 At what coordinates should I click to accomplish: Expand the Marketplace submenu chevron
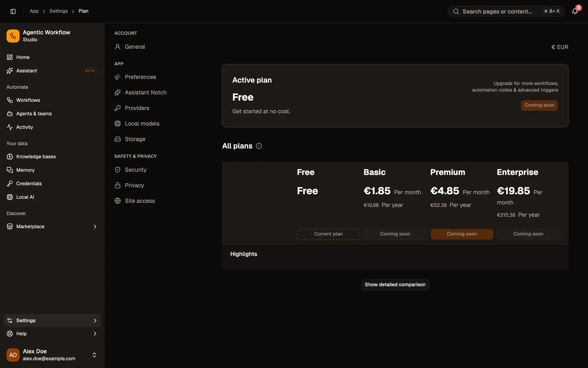click(x=95, y=226)
